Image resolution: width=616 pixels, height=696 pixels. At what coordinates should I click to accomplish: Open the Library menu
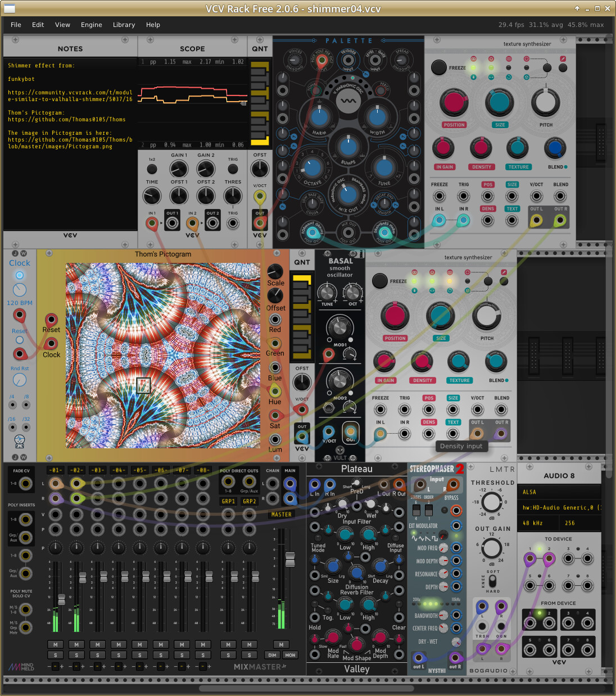(124, 25)
